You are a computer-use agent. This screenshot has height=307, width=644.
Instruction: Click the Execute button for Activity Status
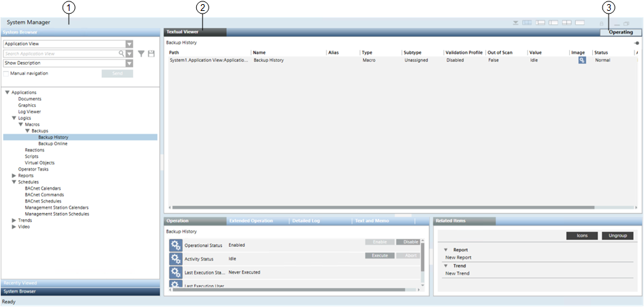(380, 255)
